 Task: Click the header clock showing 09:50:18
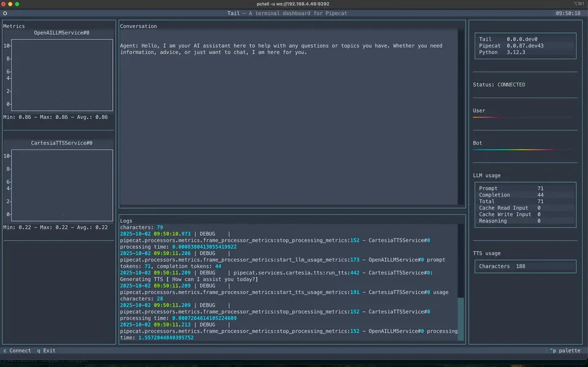(x=568, y=13)
